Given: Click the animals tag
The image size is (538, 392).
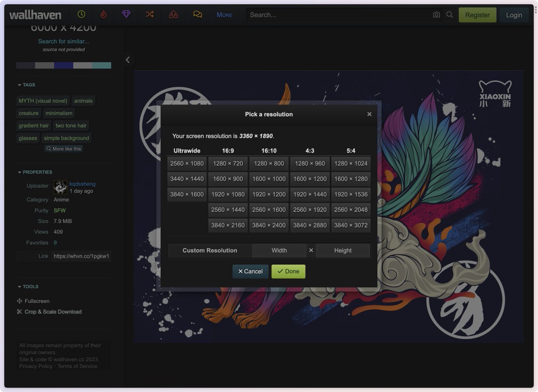Looking at the screenshot, I should 83,101.
